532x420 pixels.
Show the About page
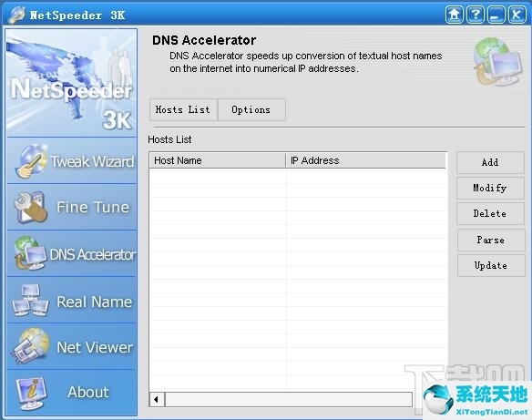tap(72, 393)
